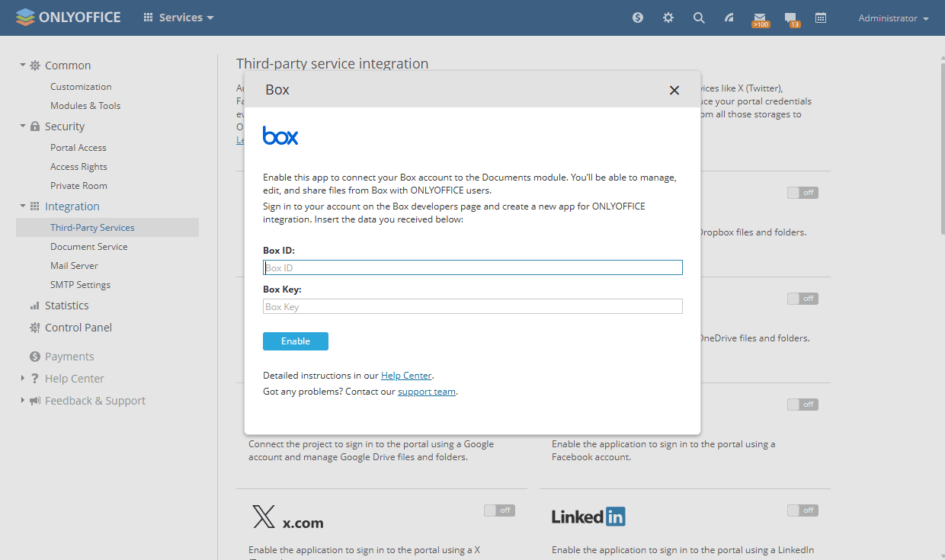Viewport: 945px width, 560px height.
Task: Open the Common sidebar section
Action: (x=68, y=66)
